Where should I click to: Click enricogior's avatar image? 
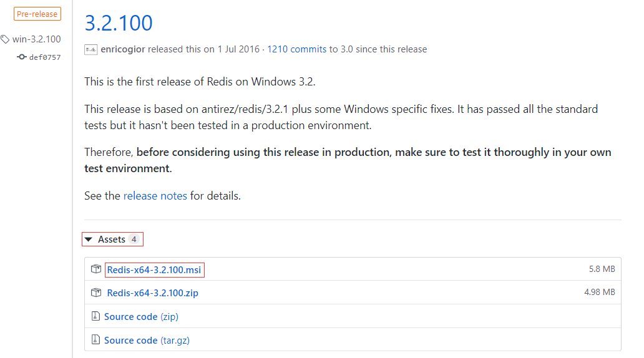[90, 50]
